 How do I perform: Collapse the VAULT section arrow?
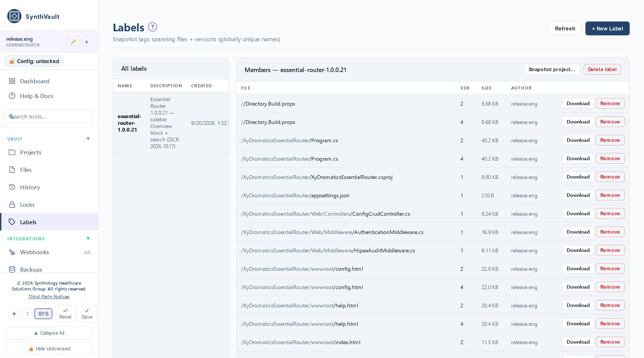pyautogui.click(x=88, y=139)
